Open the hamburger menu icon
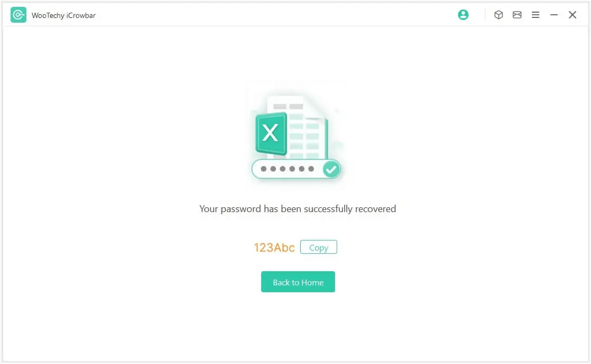The image size is (591, 364). [535, 15]
